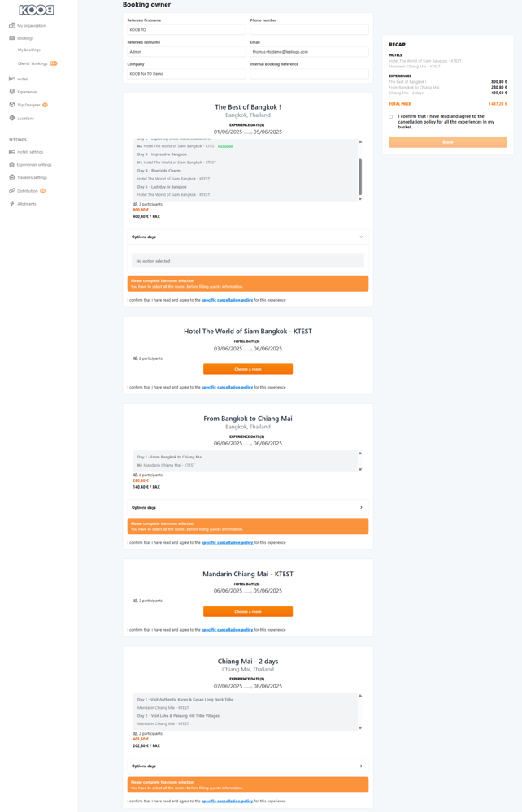This screenshot has height=812, width=522.
Task: Choose a room for Hotel World of Siam
Action: (x=248, y=369)
